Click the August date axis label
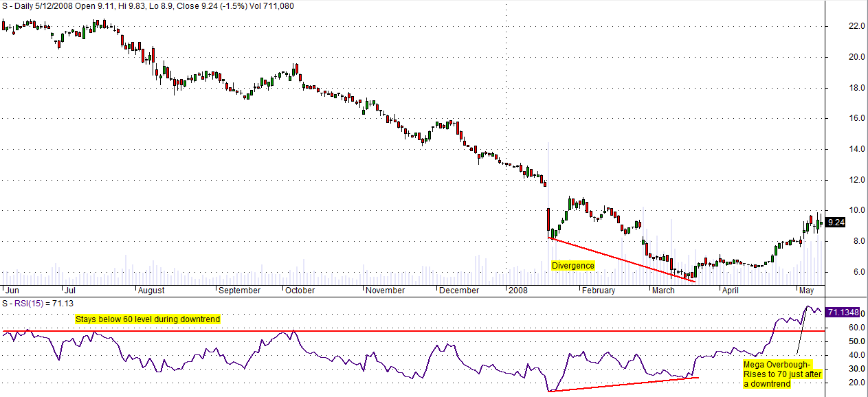The height and width of the screenshot is (397, 868). (x=151, y=290)
